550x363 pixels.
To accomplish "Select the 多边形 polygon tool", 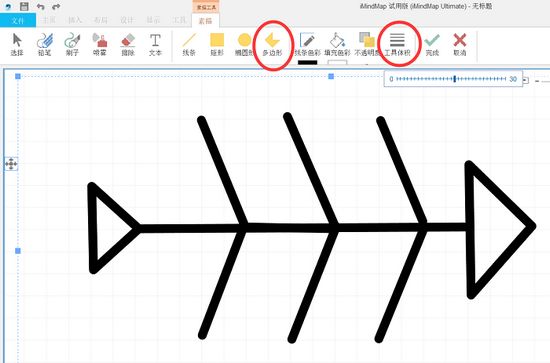I will 272,45.
